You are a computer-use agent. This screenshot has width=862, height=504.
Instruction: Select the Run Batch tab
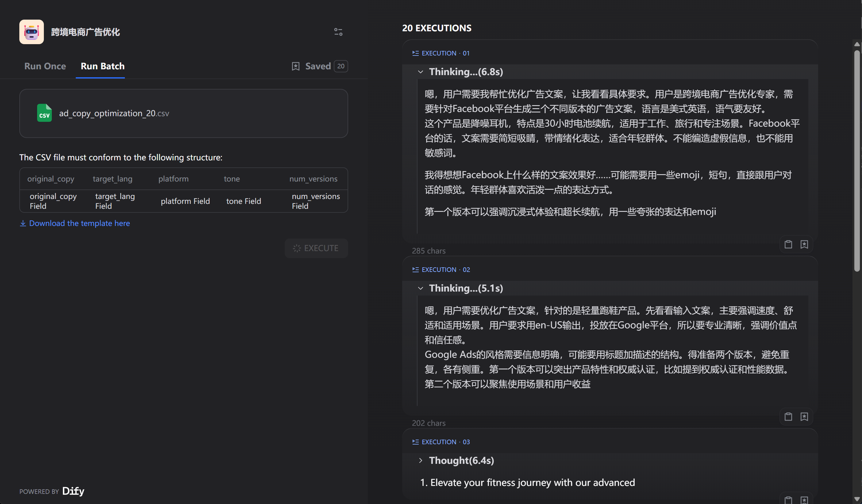(103, 66)
